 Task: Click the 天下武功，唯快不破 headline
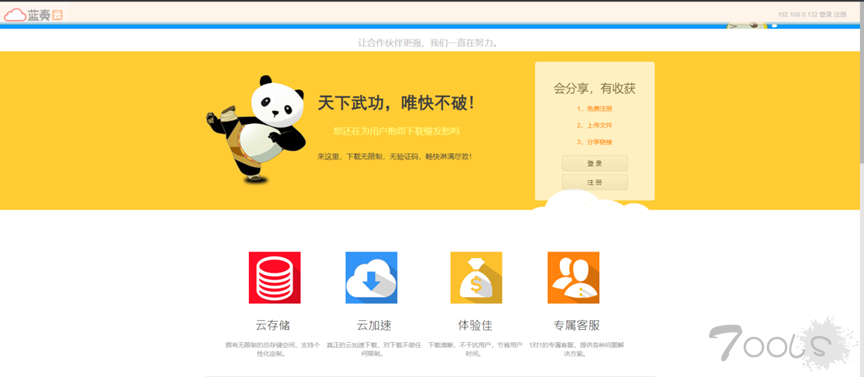[x=396, y=103]
